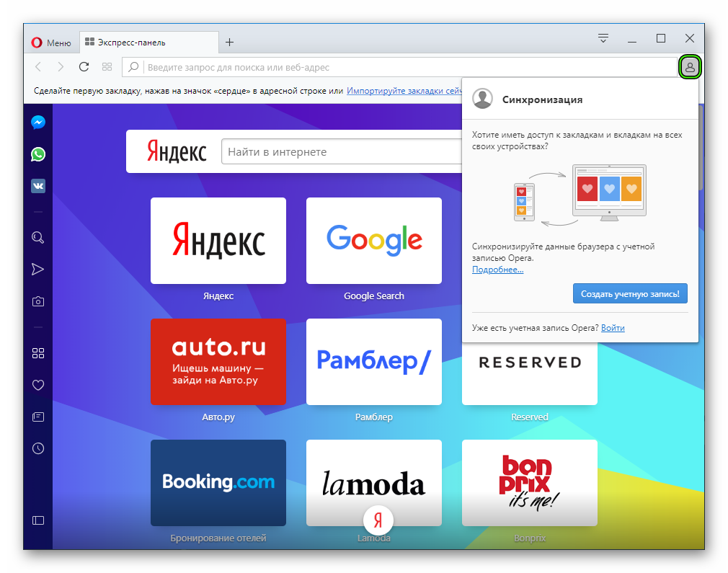Open the Google Search speed dial tile
This screenshot has height=573, width=728.
[374, 241]
